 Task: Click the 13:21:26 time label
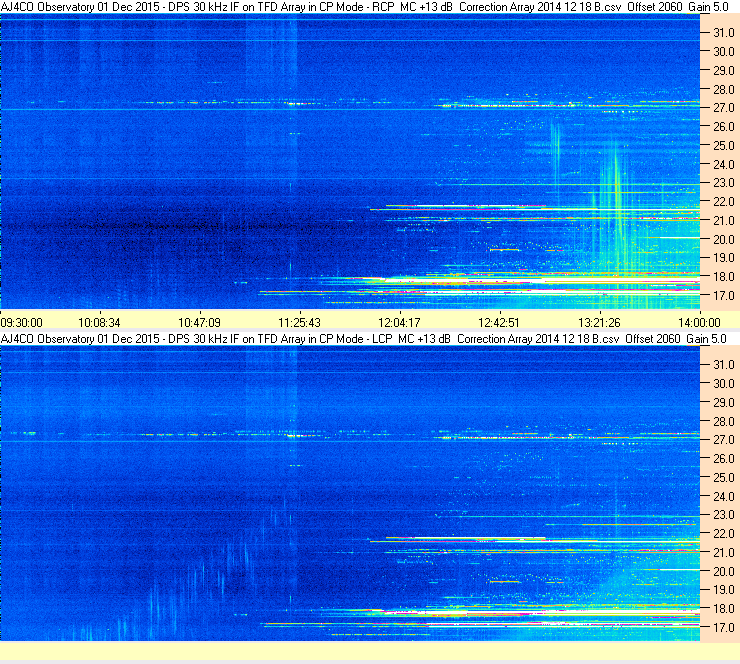point(599,323)
